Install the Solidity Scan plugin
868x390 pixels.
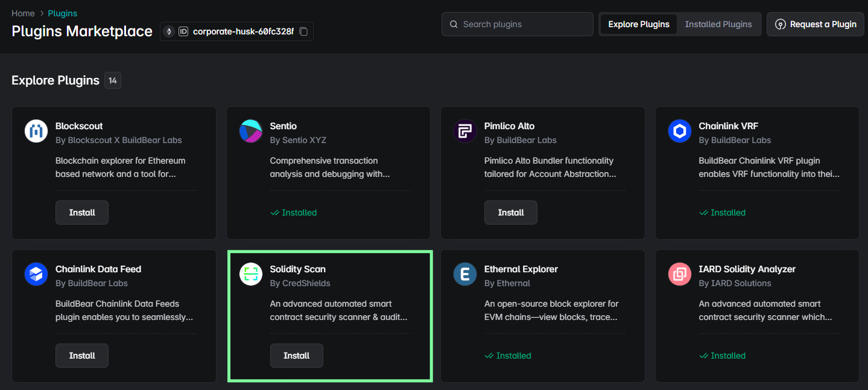pyautogui.click(x=297, y=356)
